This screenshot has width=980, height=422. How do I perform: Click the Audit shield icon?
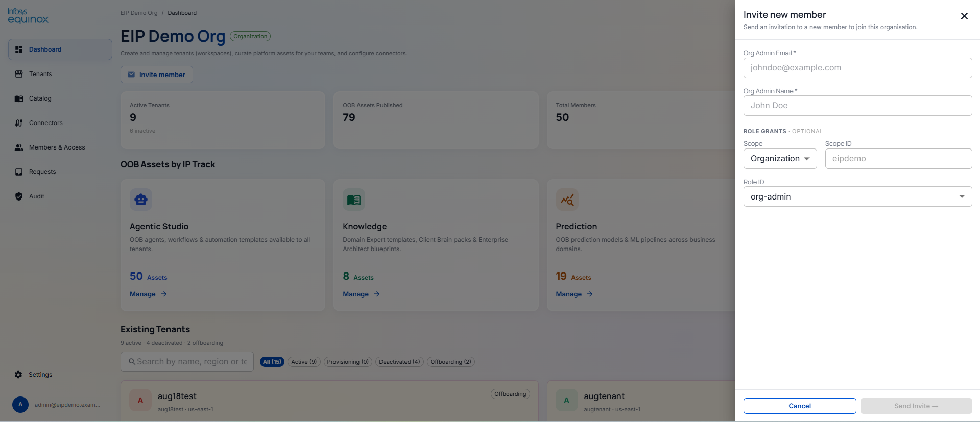click(19, 196)
